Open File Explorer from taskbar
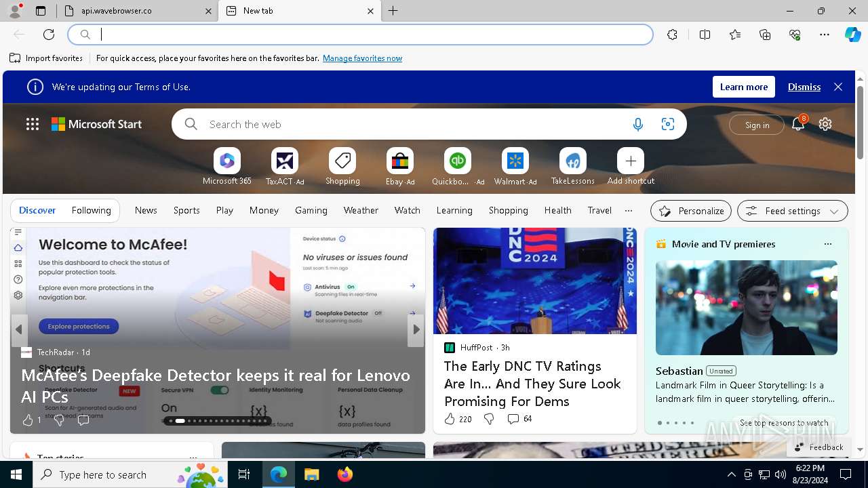Image resolution: width=868 pixels, height=488 pixels. [311, 474]
